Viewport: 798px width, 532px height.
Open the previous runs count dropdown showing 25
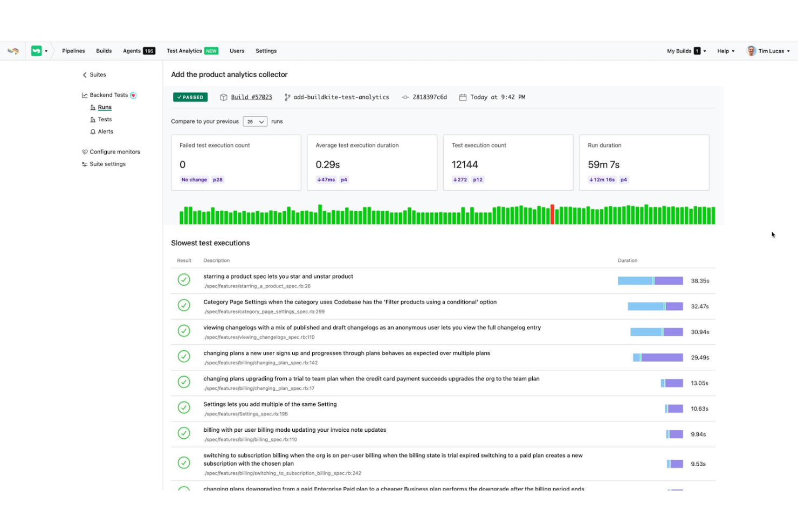[x=254, y=121]
